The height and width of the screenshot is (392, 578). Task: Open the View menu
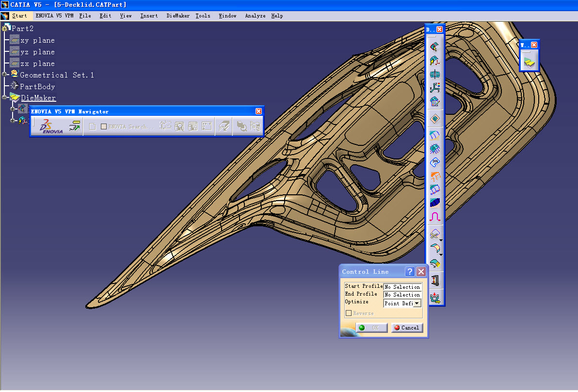[126, 16]
